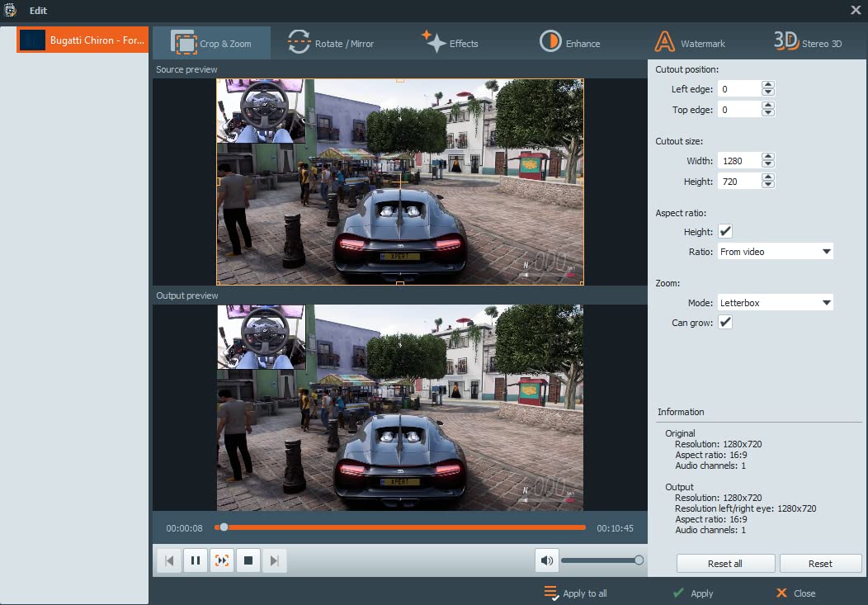Switch to the Enhance tab
The height and width of the screenshot is (605, 868).
(569, 43)
